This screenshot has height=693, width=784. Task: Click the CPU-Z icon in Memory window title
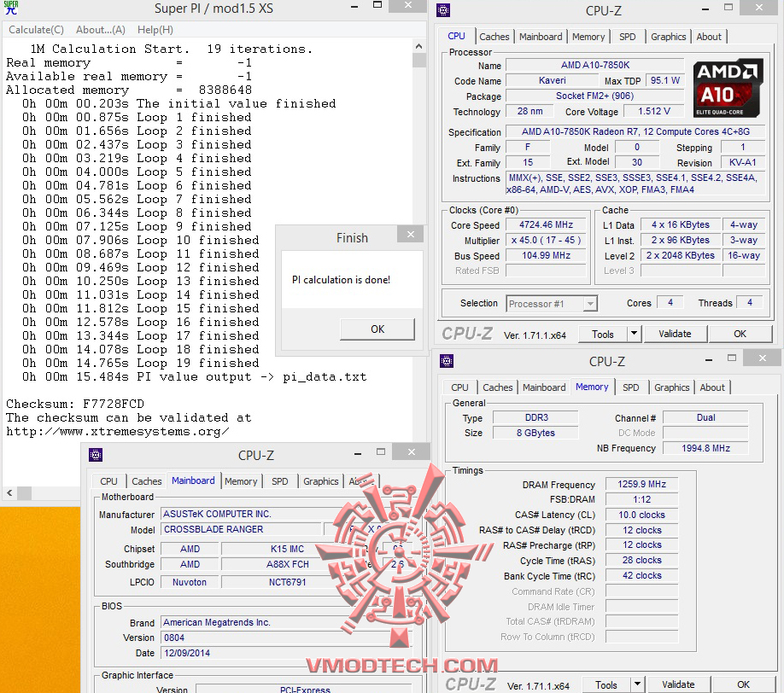click(x=447, y=361)
